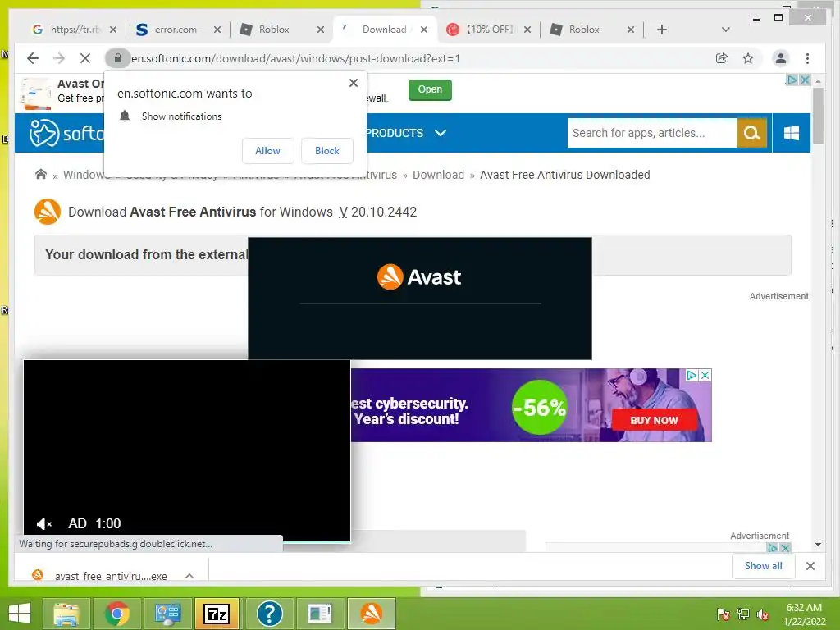Bookmark this page with star icon

click(x=748, y=58)
